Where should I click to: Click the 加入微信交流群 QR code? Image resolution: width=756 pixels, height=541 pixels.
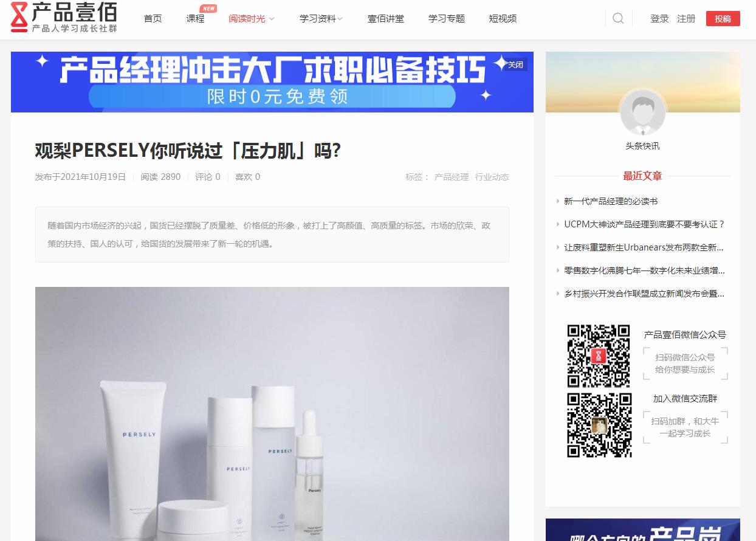pyautogui.click(x=599, y=425)
